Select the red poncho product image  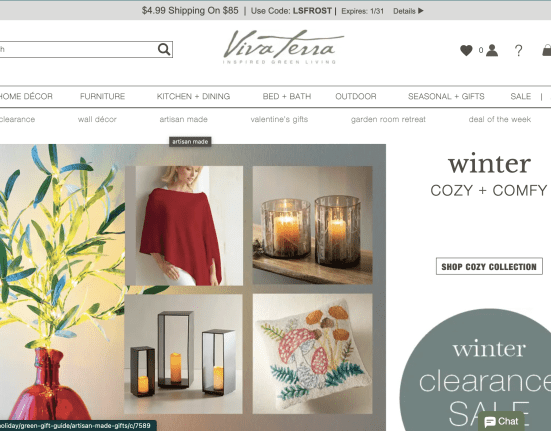coord(184,226)
